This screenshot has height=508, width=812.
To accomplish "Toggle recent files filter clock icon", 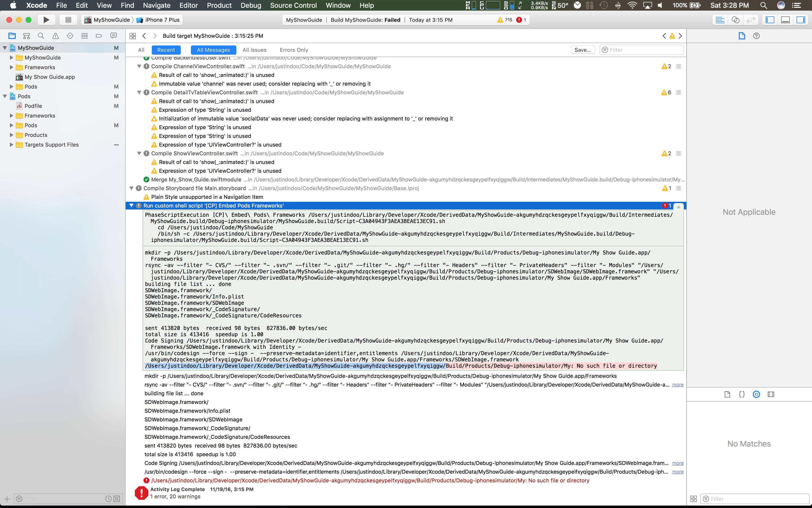I will pyautogui.click(x=108, y=499).
